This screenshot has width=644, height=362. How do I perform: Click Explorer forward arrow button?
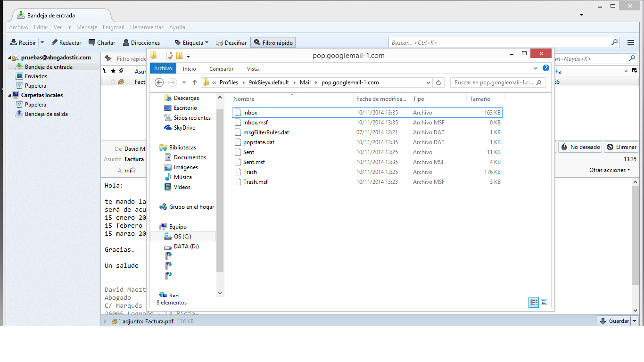tap(173, 82)
